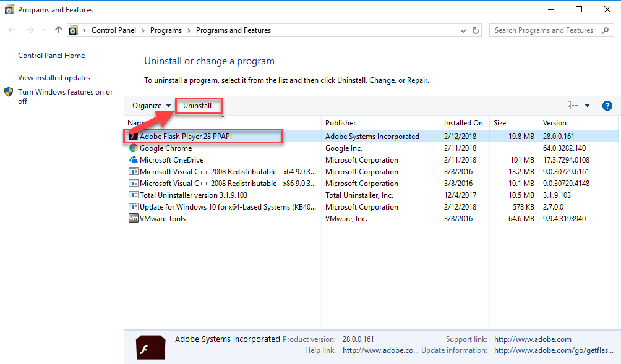Click the Forward navigation arrow
621x364 pixels.
point(30,30)
